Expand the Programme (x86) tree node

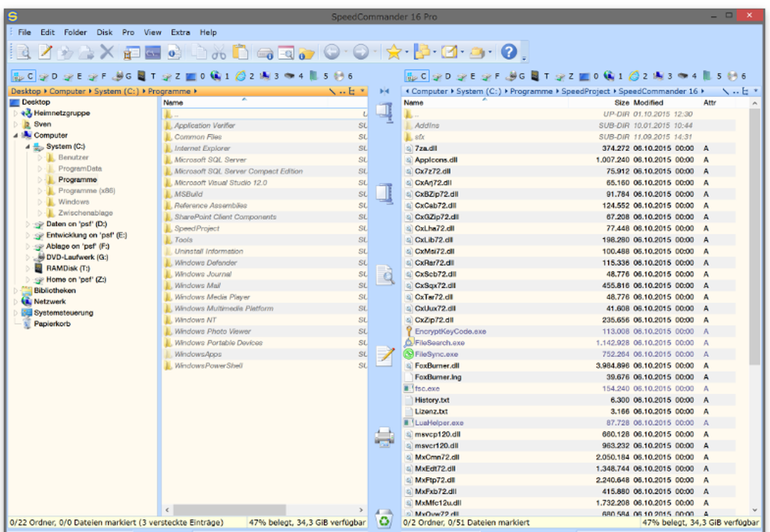(x=40, y=191)
